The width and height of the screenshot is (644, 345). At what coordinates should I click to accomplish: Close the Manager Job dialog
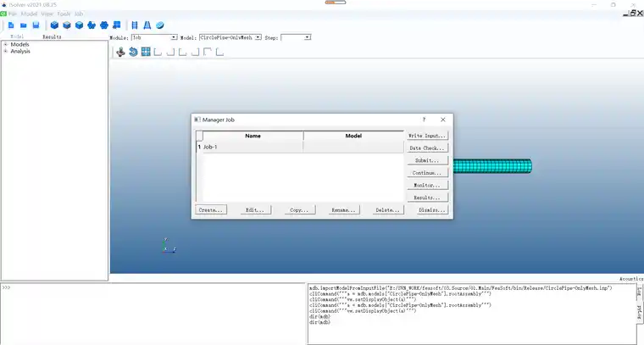(x=442, y=120)
